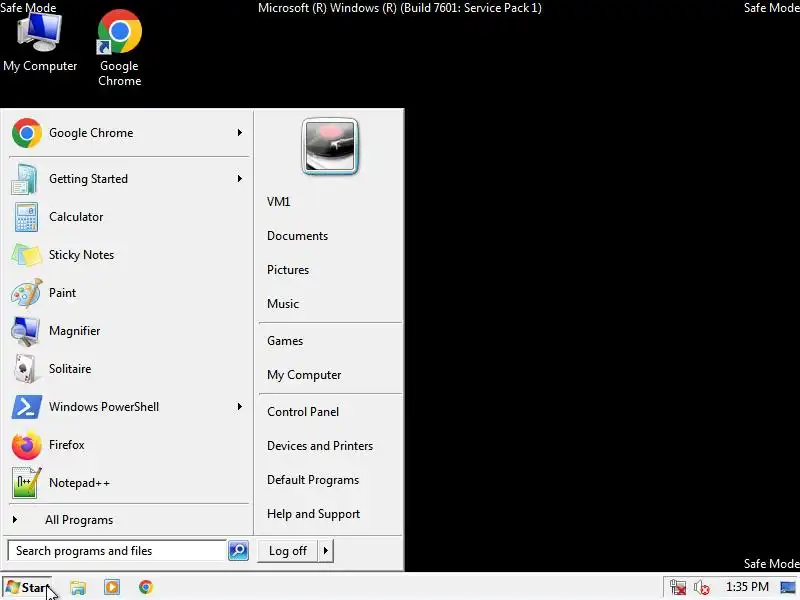Launch Google Chrome from Start menu icon

coord(27,133)
